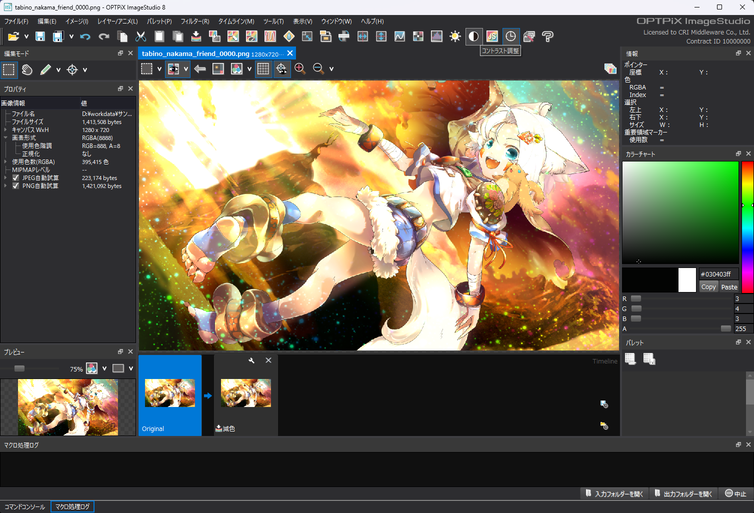Switch to the コマンドコンソール tab
Screen dimensions: 754x513
tap(25, 507)
